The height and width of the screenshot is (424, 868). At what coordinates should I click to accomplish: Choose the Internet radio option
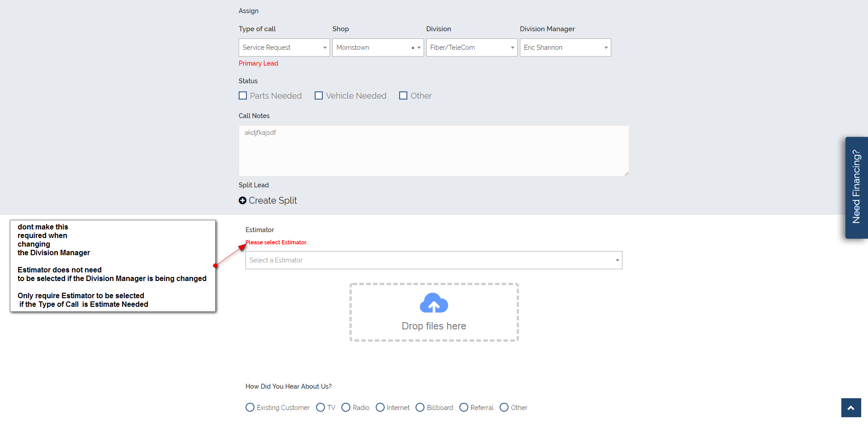tap(380, 408)
